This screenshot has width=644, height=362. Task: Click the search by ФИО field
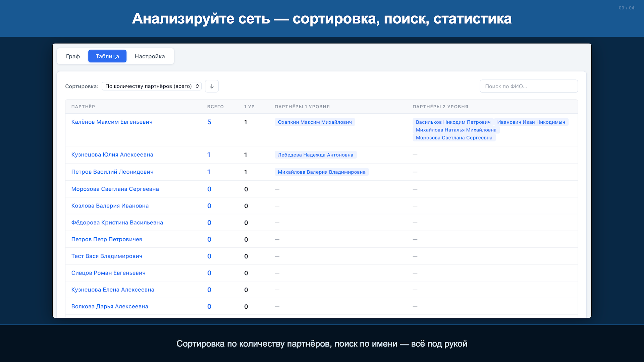click(x=529, y=86)
